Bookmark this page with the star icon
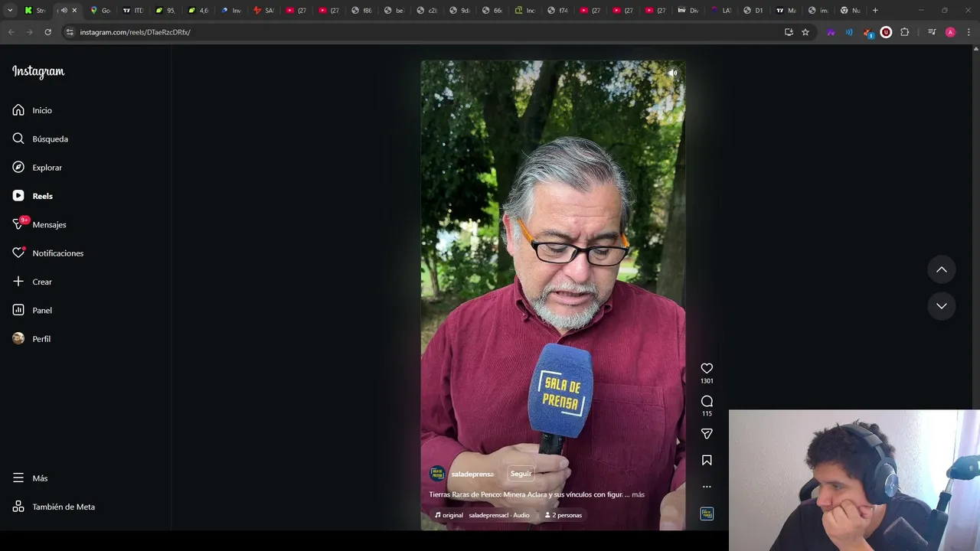 click(x=805, y=32)
